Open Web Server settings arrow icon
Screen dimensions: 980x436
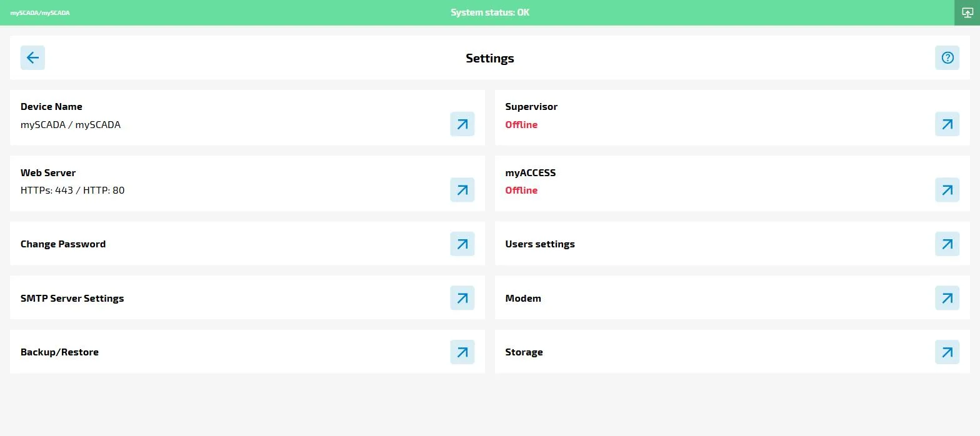(x=462, y=189)
